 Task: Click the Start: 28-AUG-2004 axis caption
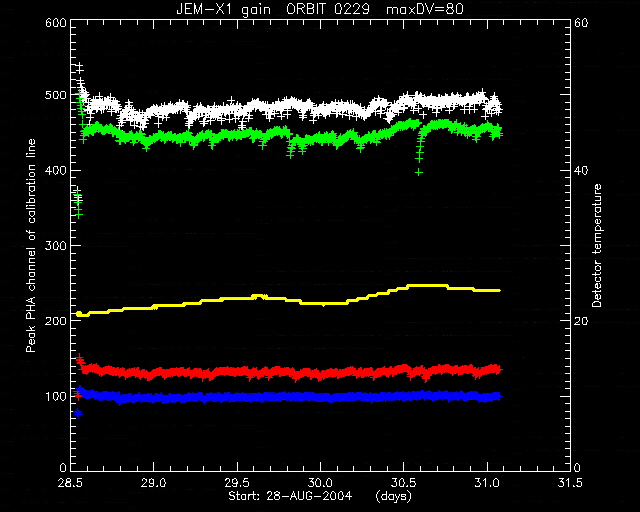290,496
